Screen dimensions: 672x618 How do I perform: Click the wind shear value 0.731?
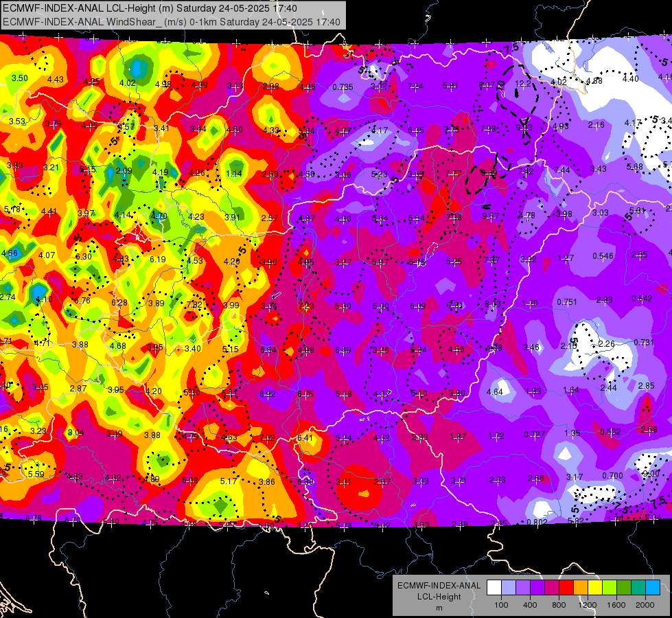tap(644, 342)
